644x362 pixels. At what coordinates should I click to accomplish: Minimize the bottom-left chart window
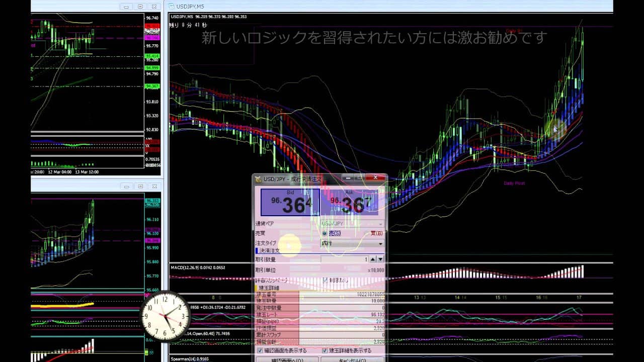tap(126, 187)
